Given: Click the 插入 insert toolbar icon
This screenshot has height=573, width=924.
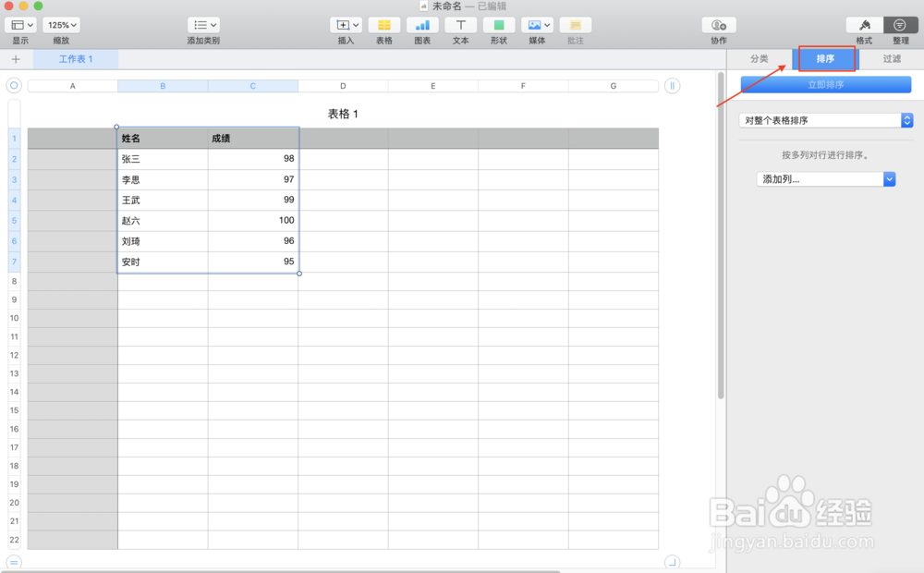Looking at the screenshot, I should click(x=346, y=25).
